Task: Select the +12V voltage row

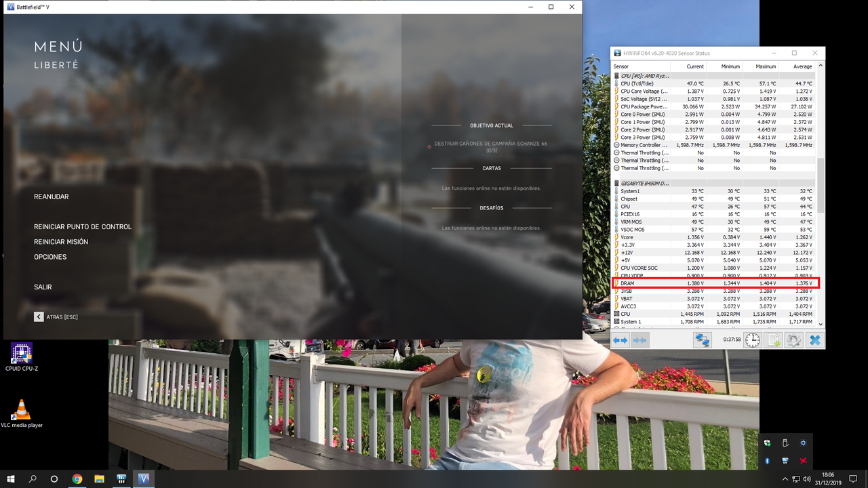Action: click(713, 252)
